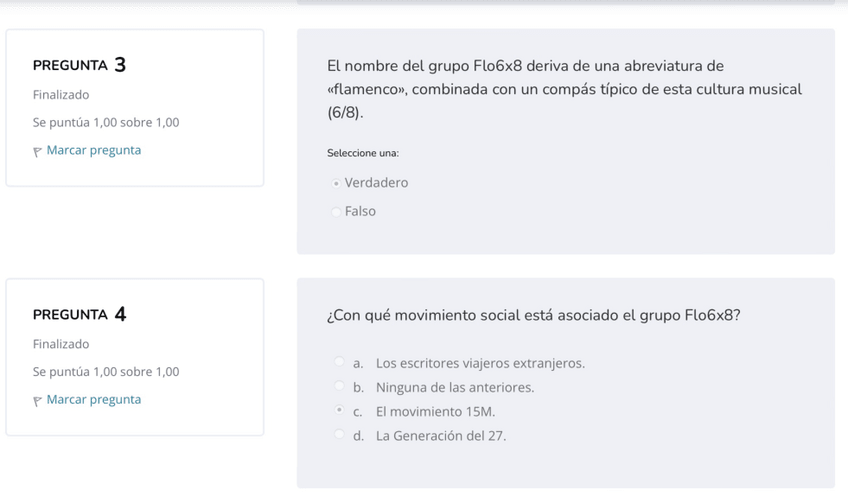The image size is (848, 503).
Task: Select the Verdadero radio button
Action: 337,184
